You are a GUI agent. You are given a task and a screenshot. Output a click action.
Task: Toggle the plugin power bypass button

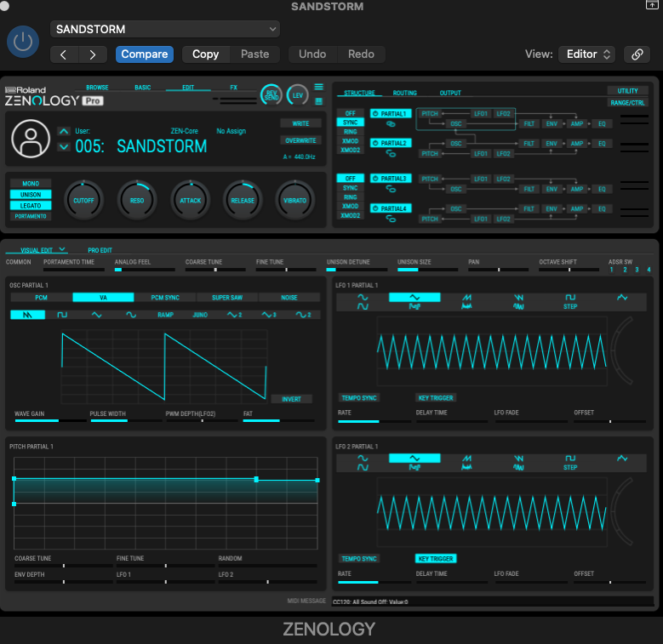pos(23,42)
